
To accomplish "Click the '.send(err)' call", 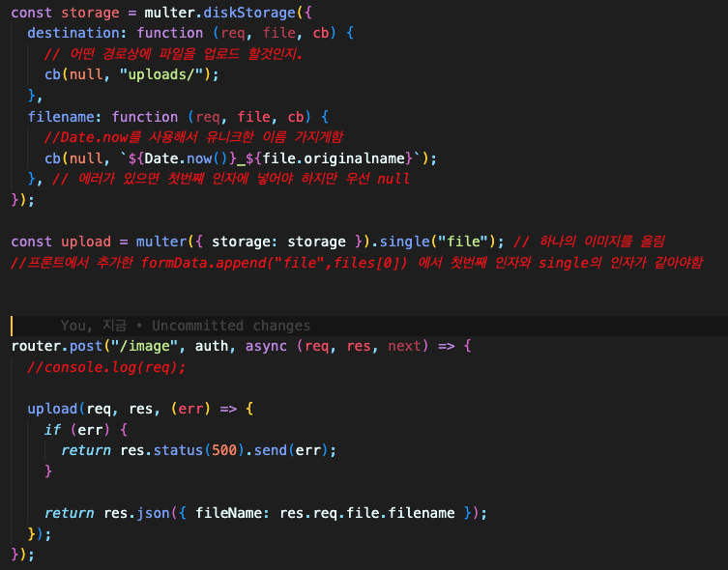I will (287, 450).
